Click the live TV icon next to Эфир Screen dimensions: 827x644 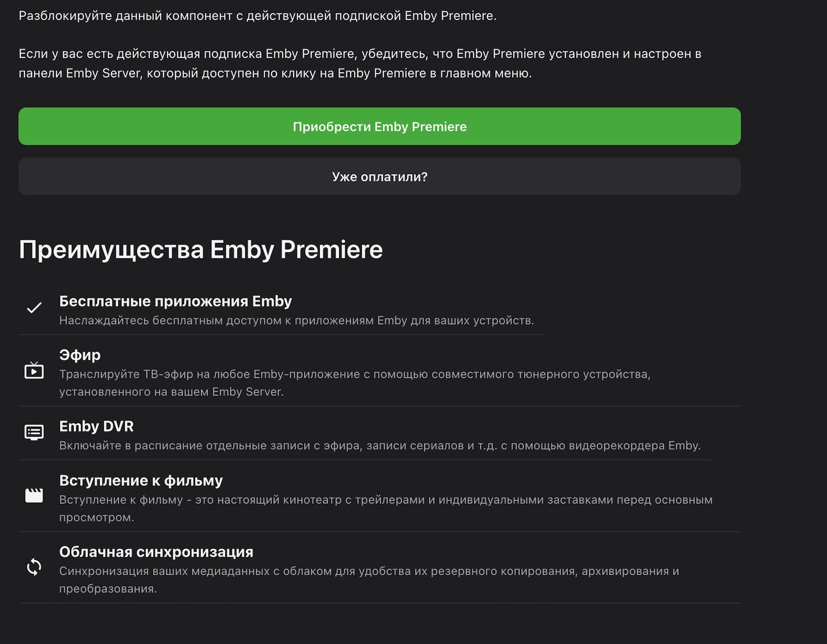(34, 371)
